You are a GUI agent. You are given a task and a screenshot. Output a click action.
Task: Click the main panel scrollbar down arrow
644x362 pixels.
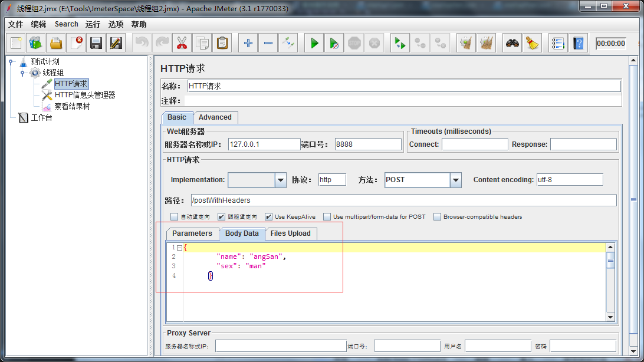tap(633, 351)
